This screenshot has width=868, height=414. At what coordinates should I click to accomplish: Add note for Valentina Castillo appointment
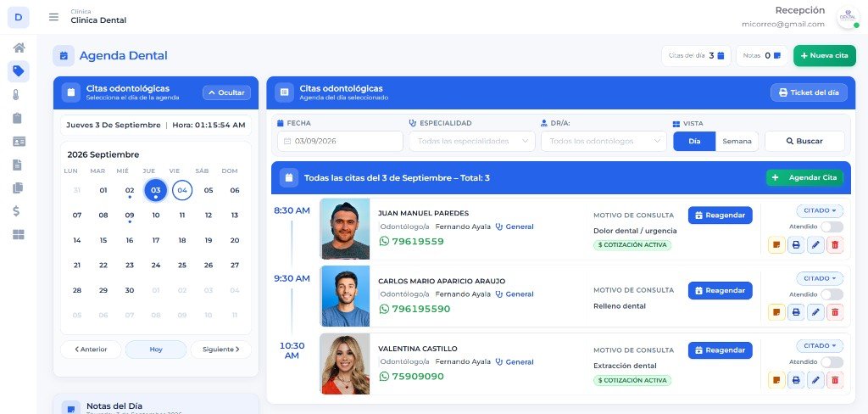(x=776, y=379)
